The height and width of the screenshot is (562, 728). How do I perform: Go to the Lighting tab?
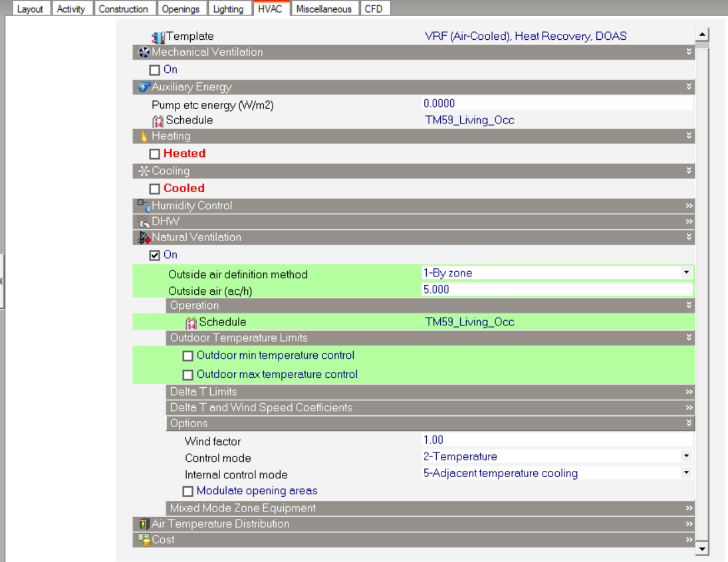click(229, 9)
